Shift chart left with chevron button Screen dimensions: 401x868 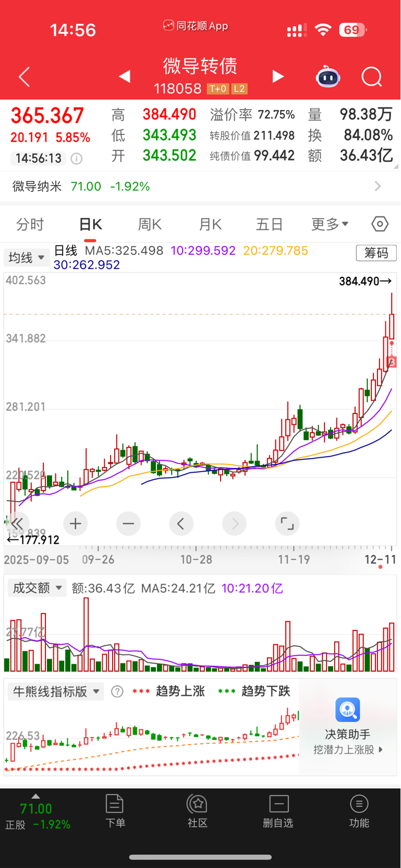click(x=181, y=523)
